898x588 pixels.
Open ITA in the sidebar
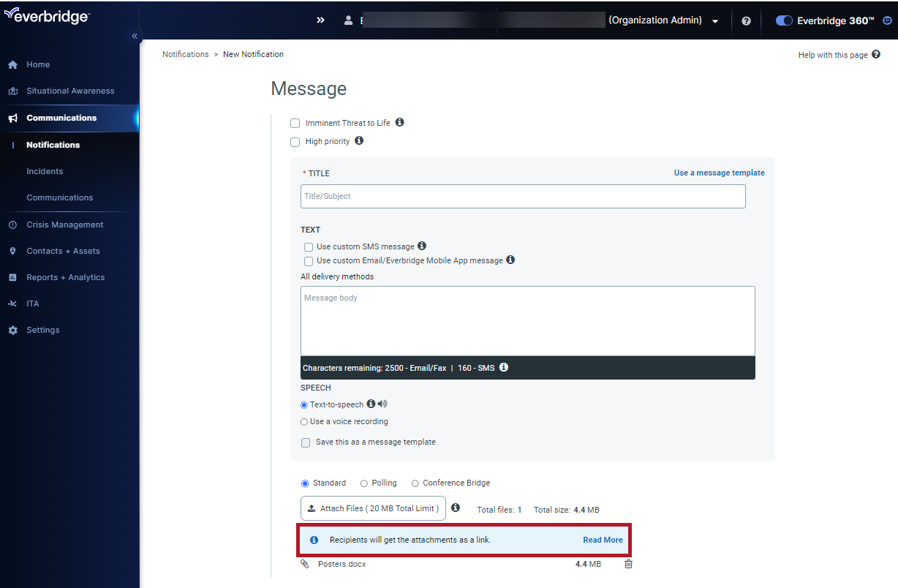click(x=33, y=304)
